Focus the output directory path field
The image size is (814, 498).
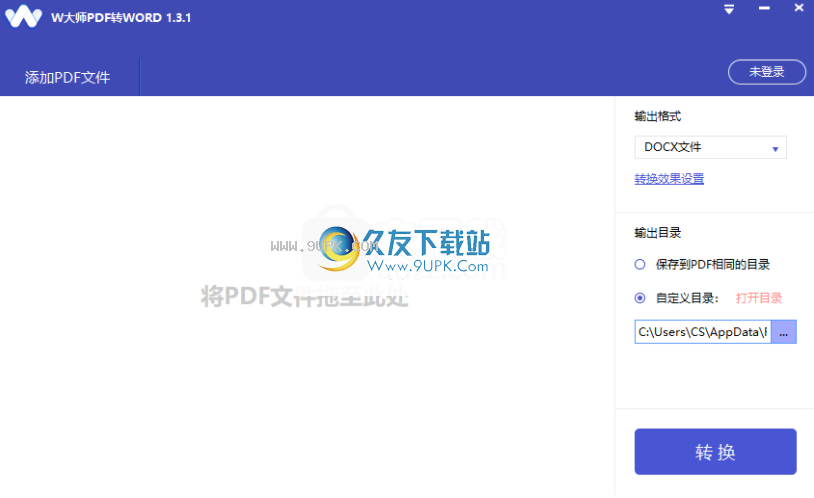703,332
